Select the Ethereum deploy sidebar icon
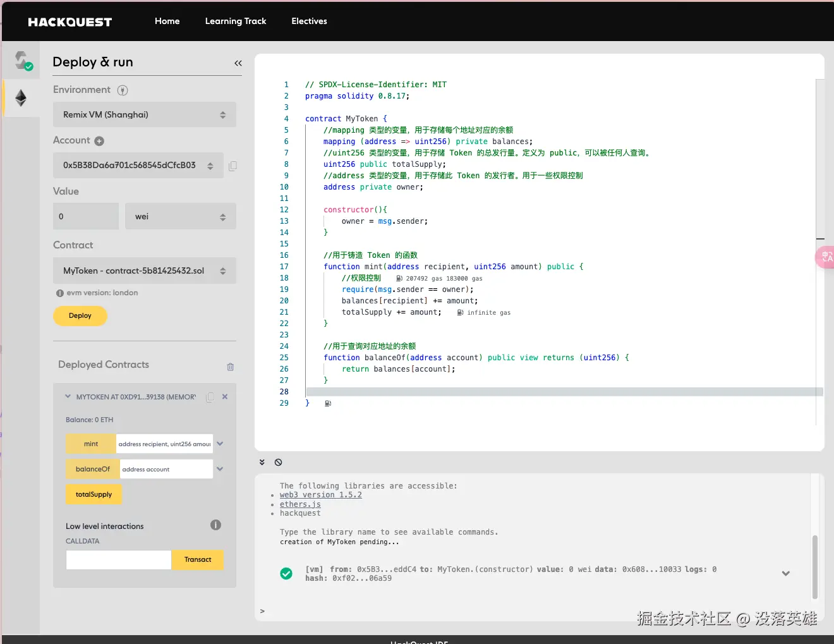The height and width of the screenshot is (644, 834). pos(21,98)
